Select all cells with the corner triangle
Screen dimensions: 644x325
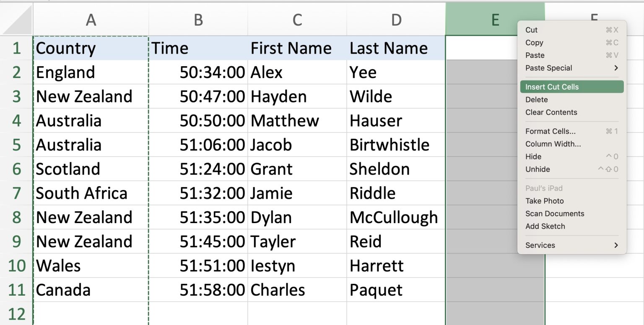pos(17,19)
